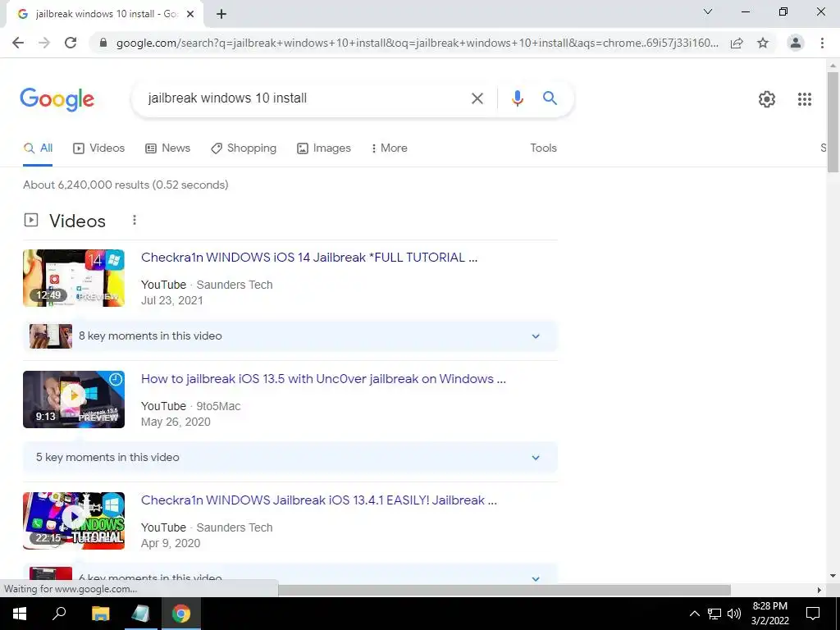Switch to the News tab
840x630 pixels.
pyautogui.click(x=167, y=148)
